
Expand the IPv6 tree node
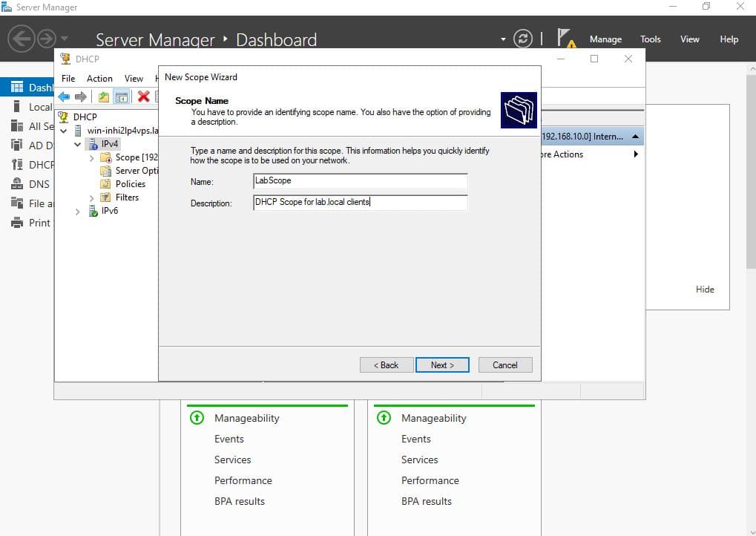78,212
